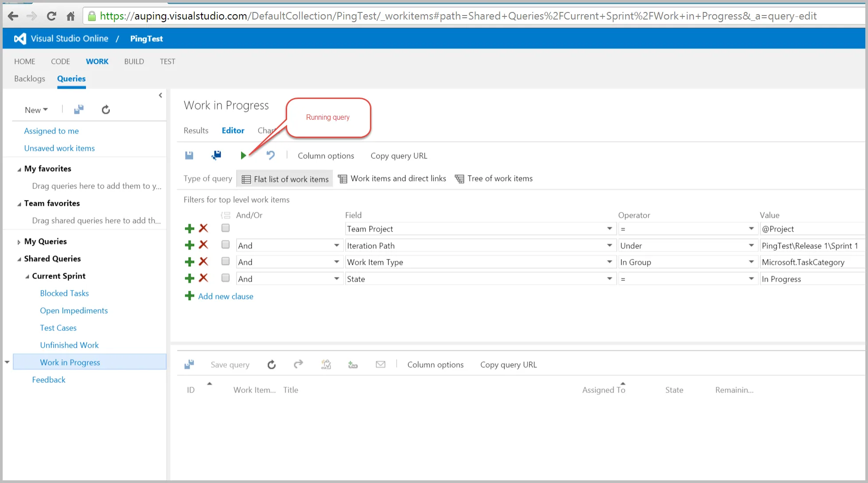Click save-all icon in left pane toolbar
The height and width of the screenshot is (483, 868).
coord(79,110)
